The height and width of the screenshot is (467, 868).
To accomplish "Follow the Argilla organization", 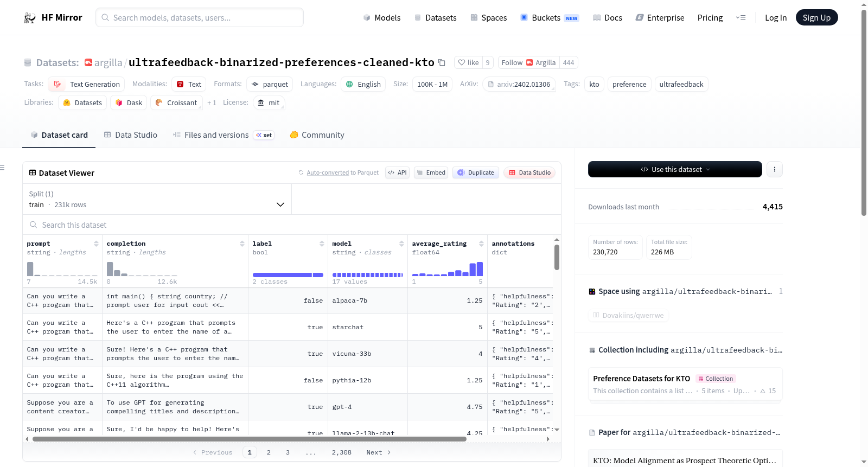I will (528, 62).
